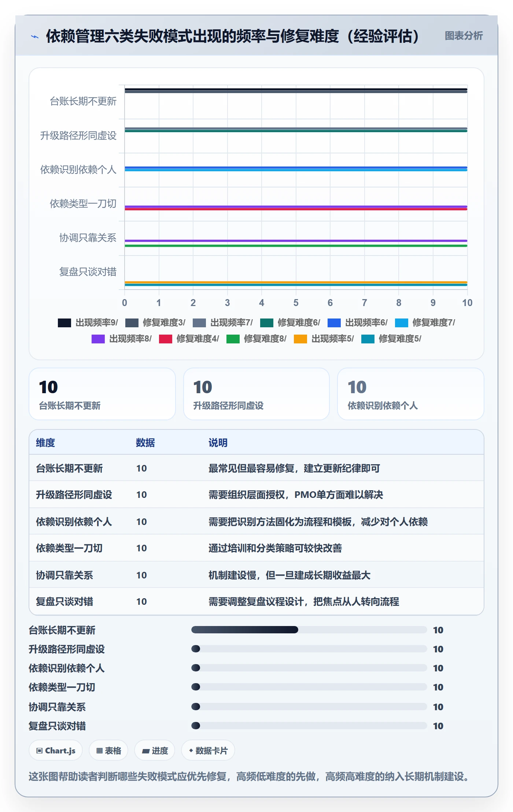This screenshot has width=513, height=812.
Task: Click y-axis label 依赖类型一刀切 in chart
Action: [x=83, y=204]
